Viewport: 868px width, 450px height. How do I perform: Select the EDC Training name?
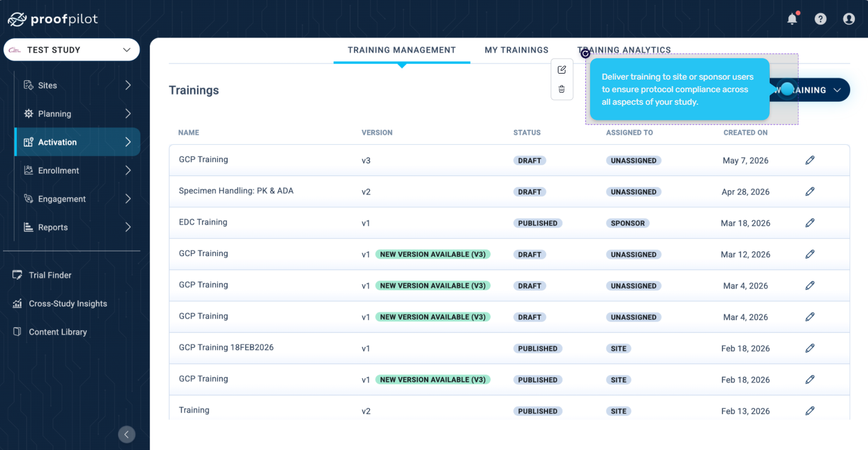(x=203, y=222)
